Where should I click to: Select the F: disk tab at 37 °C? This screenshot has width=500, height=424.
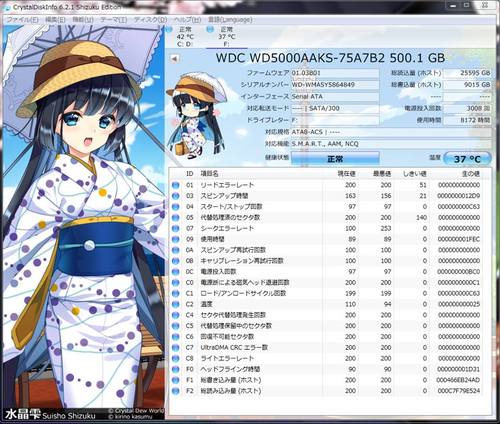pos(227,37)
